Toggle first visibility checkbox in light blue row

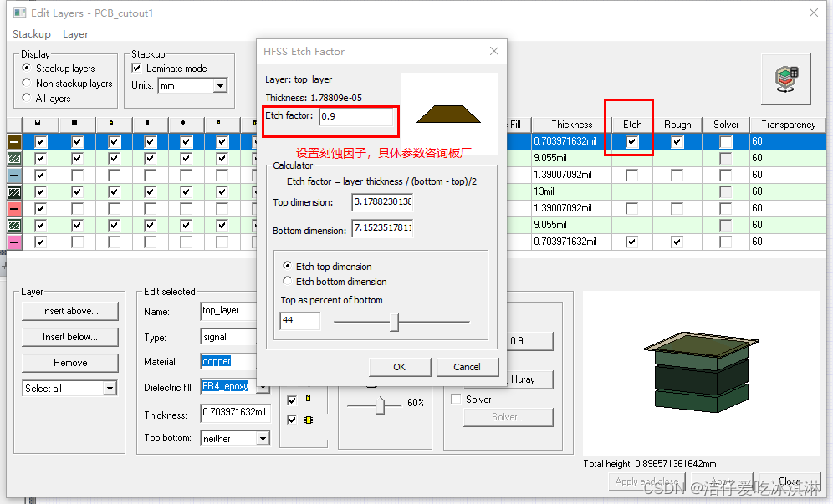[40, 176]
